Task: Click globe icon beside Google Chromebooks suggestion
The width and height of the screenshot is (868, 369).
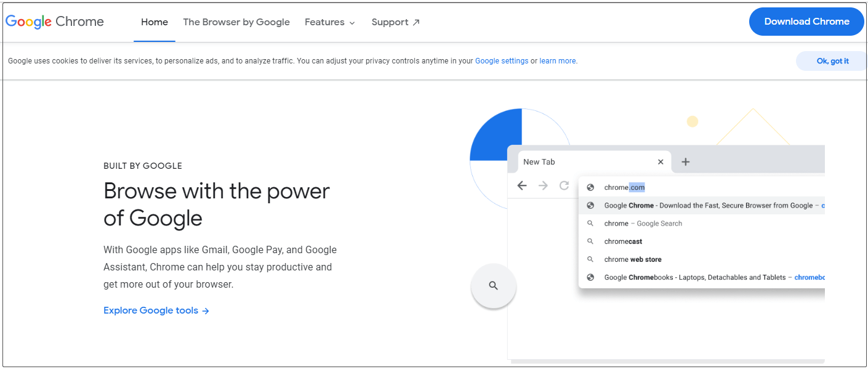Action: point(590,277)
